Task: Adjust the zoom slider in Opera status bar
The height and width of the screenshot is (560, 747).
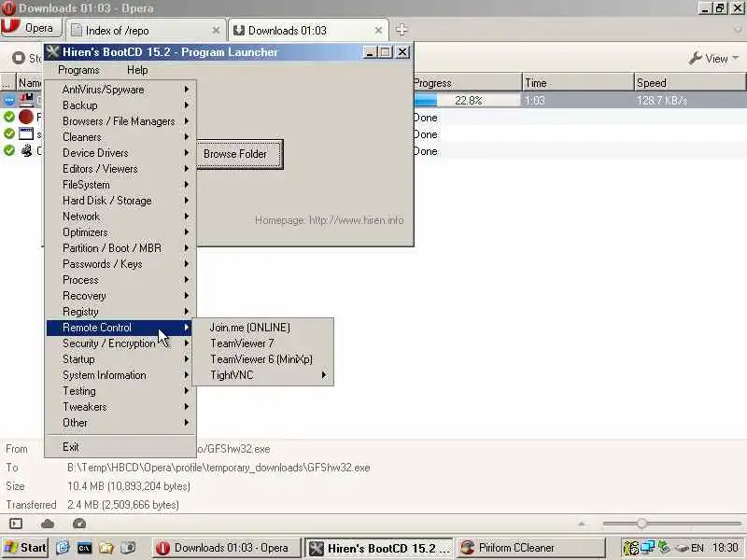Action: coord(641,524)
